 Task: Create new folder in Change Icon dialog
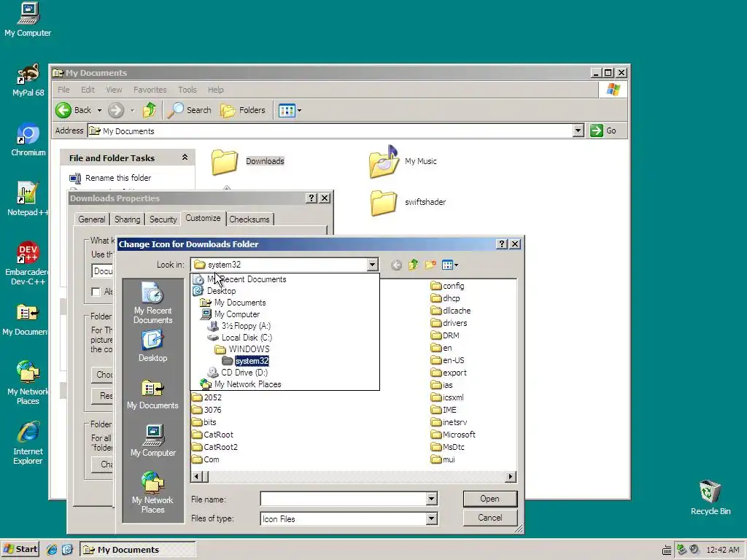point(430,265)
